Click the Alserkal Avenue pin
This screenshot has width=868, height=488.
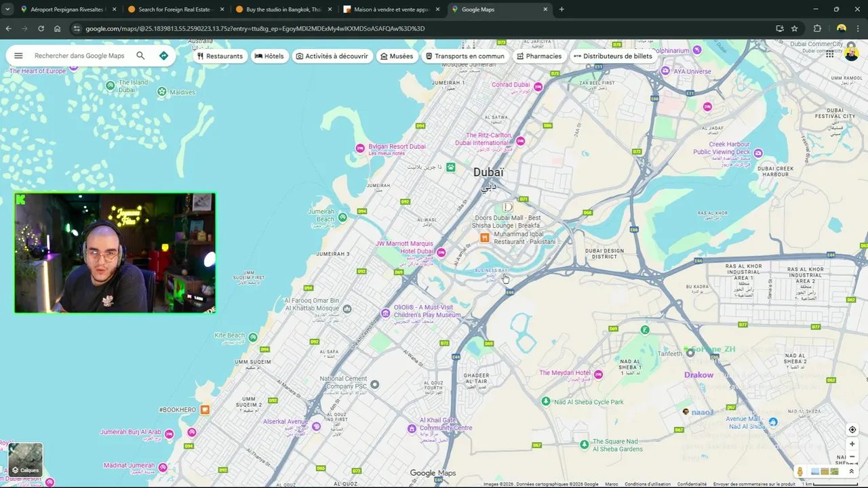click(316, 426)
